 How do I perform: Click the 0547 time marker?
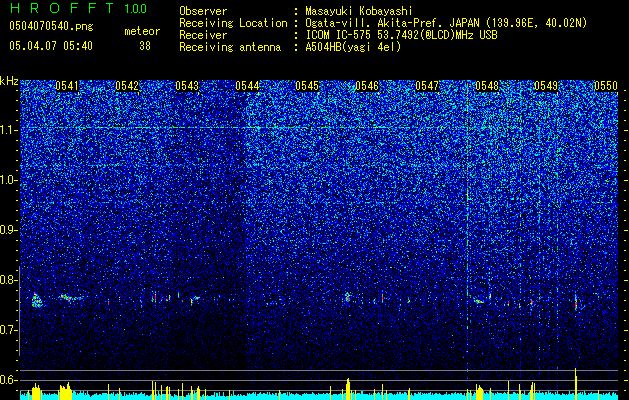coord(427,86)
